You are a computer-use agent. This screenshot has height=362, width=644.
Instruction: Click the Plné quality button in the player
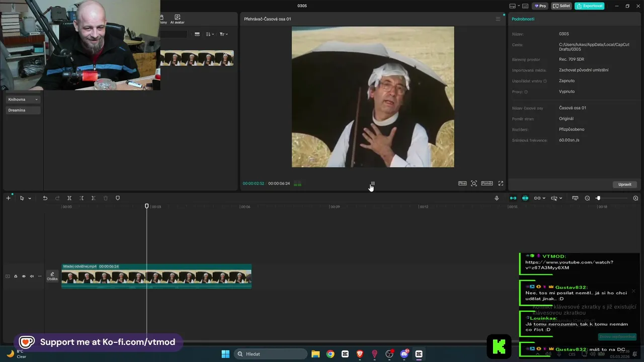coord(462,184)
